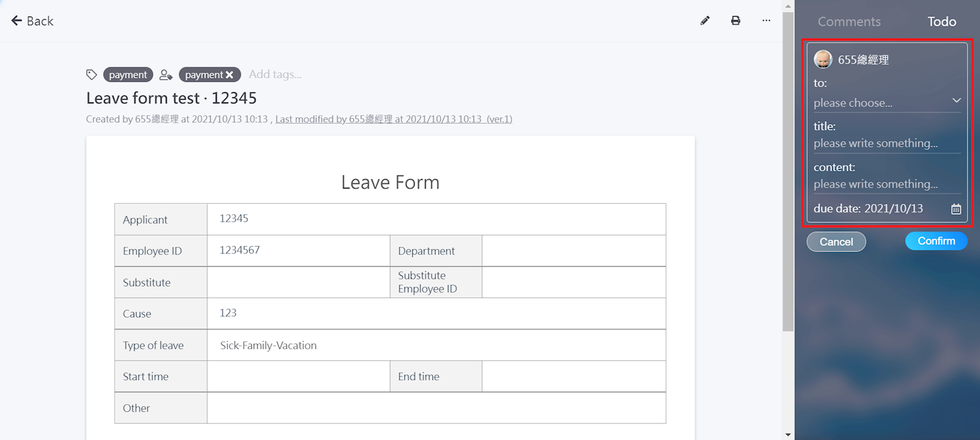Click the Add tags input
This screenshot has width=980, height=440.
pos(275,75)
